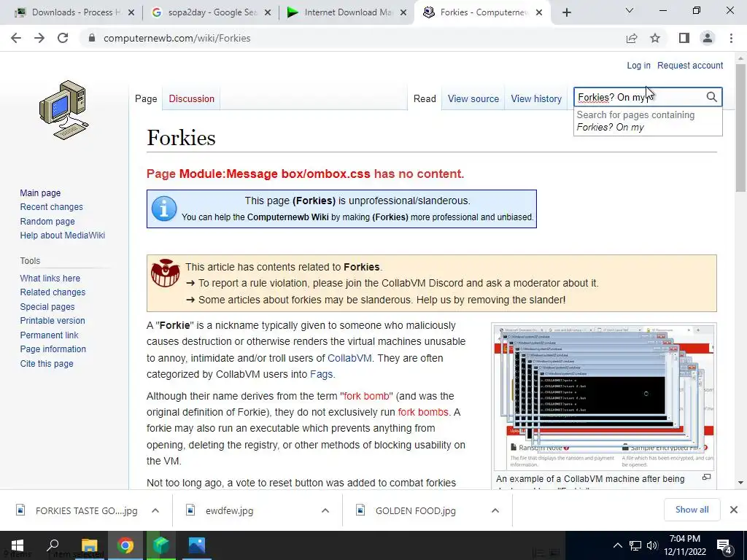747x560 pixels.
Task: Open a Random page
Action: (47, 221)
